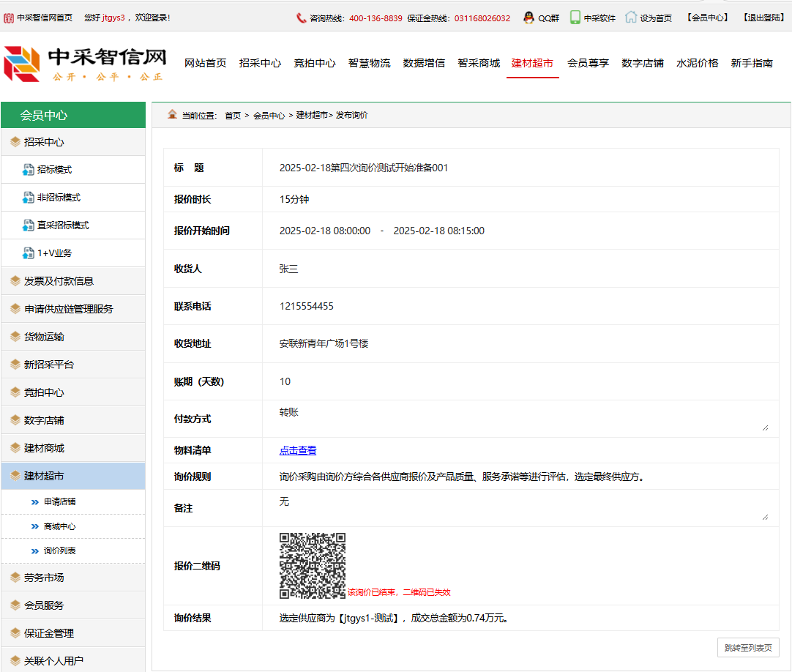This screenshot has height=672, width=792.
Task: Click the small logo icon before 中采智信网首页
Action: coord(9,18)
